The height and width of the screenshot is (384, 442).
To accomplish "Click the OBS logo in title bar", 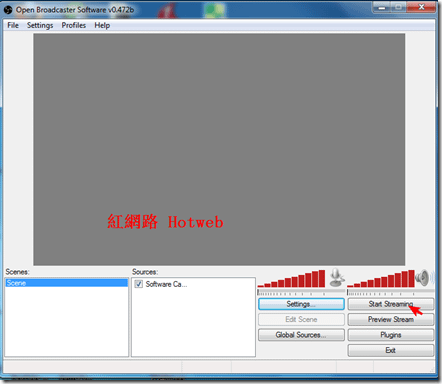I will pyautogui.click(x=8, y=10).
